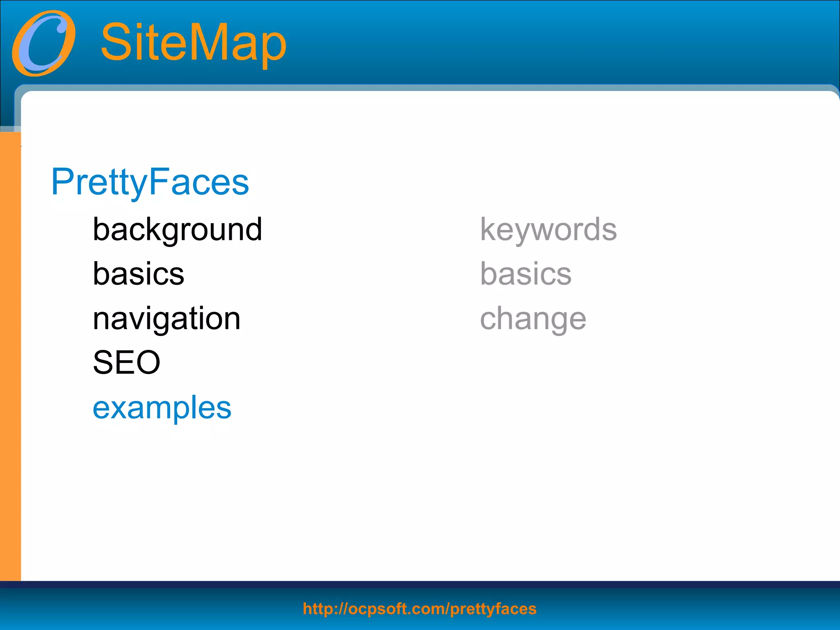Select the gray 'basics' item in right column
The height and width of the screenshot is (630, 840).
pos(526,274)
